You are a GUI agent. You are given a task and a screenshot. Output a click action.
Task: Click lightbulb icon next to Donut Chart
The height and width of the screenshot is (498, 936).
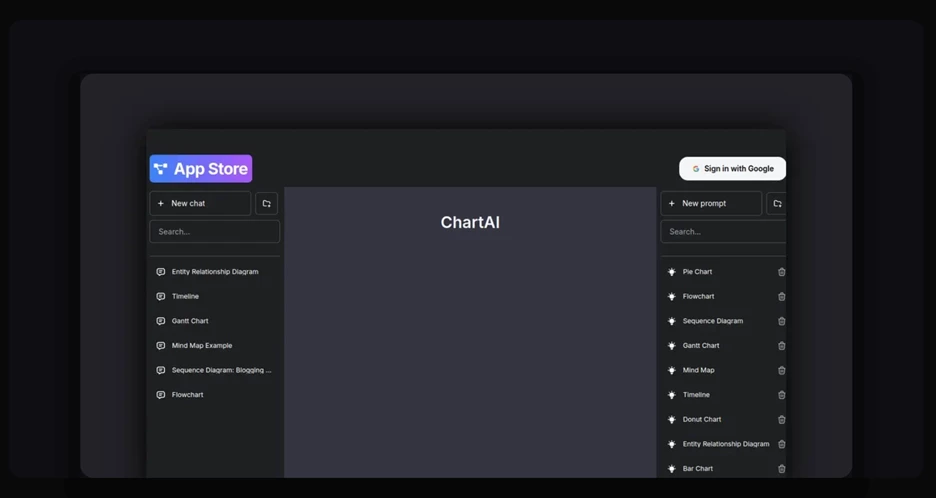click(672, 419)
